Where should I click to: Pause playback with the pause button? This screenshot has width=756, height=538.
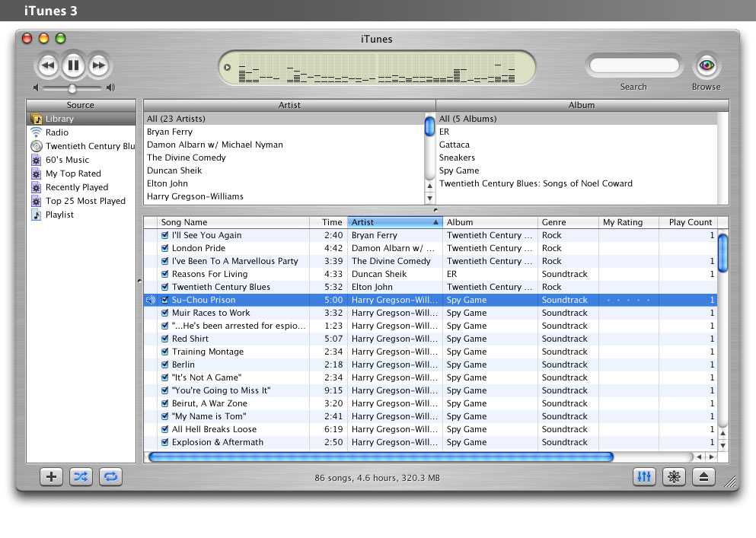(73, 65)
